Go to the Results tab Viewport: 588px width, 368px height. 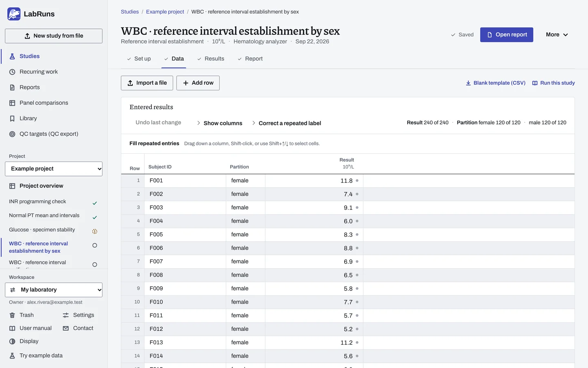[x=211, y=59]
